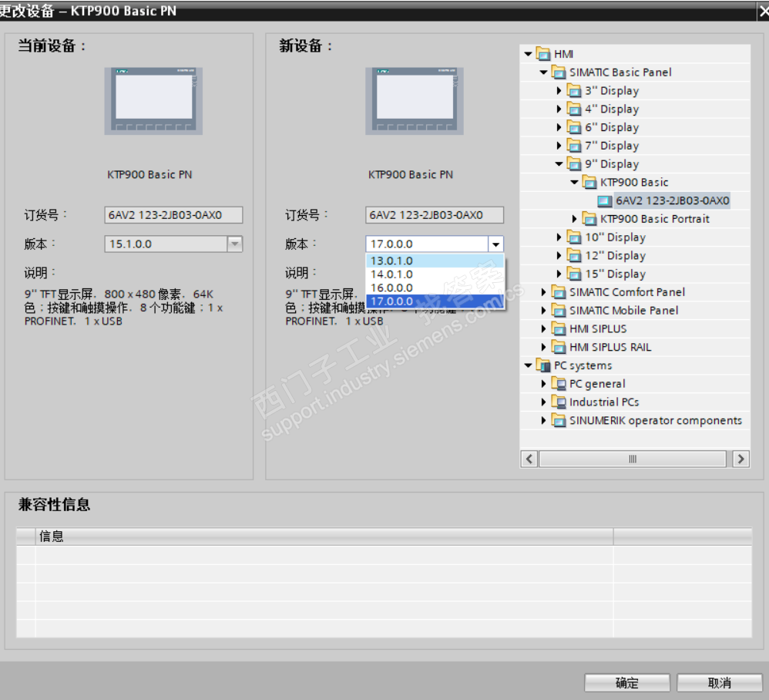Click the new device KTP900 thumbnail image

(x=415, y=101)
